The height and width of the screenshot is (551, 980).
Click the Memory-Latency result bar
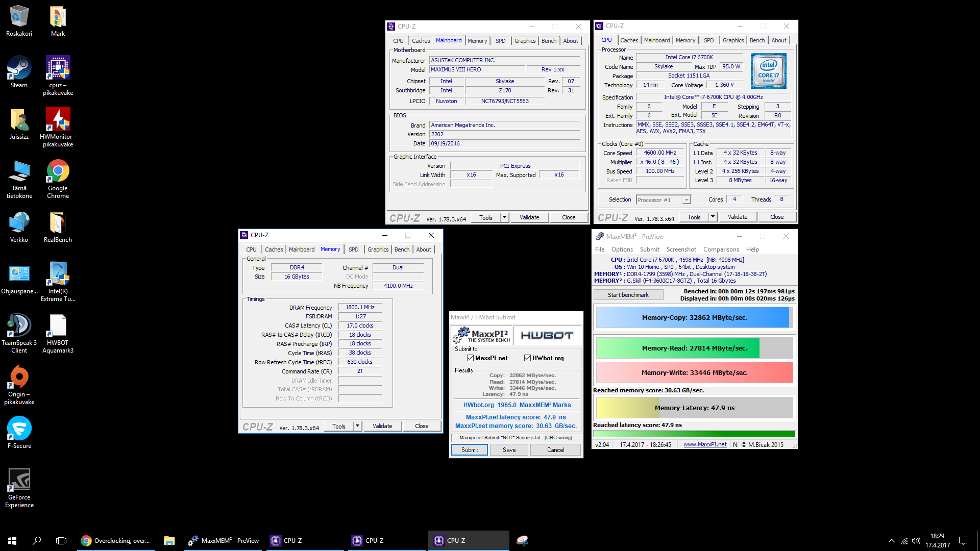694,408
